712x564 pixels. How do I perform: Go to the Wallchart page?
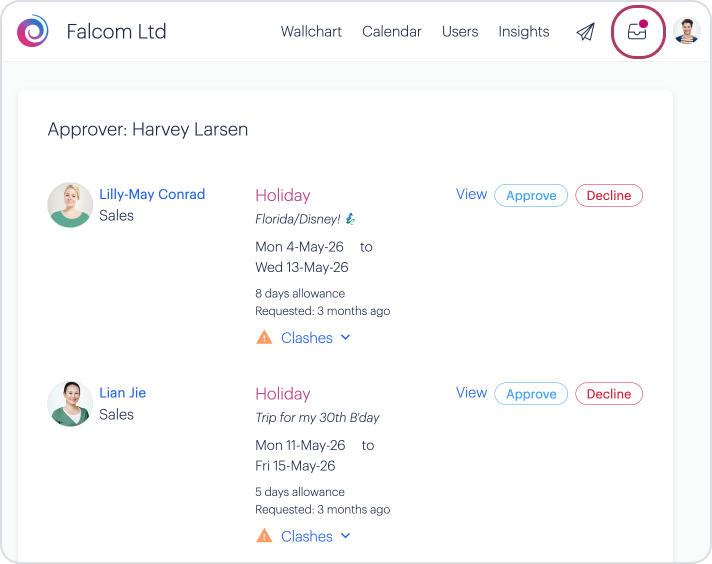pos(311,32)
